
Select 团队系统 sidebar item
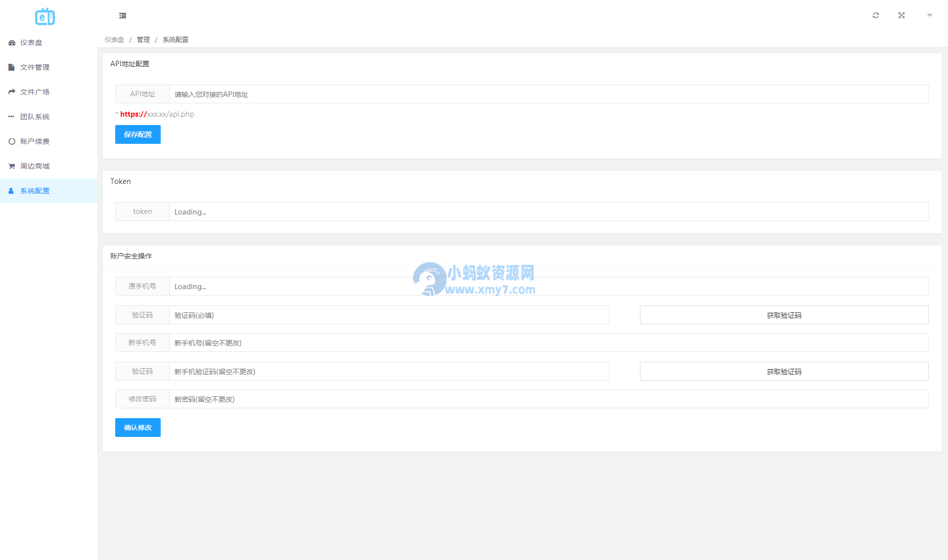pyautogui.click(x=48, y=117)
